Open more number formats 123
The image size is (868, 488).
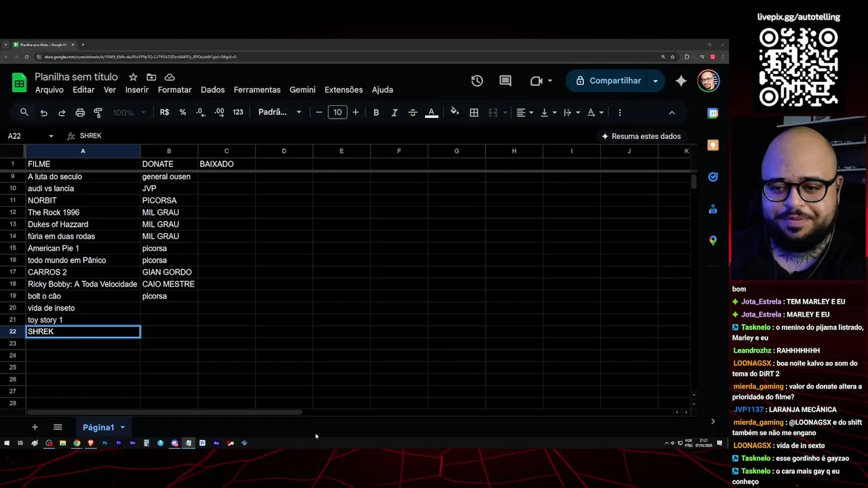[238, 113]
